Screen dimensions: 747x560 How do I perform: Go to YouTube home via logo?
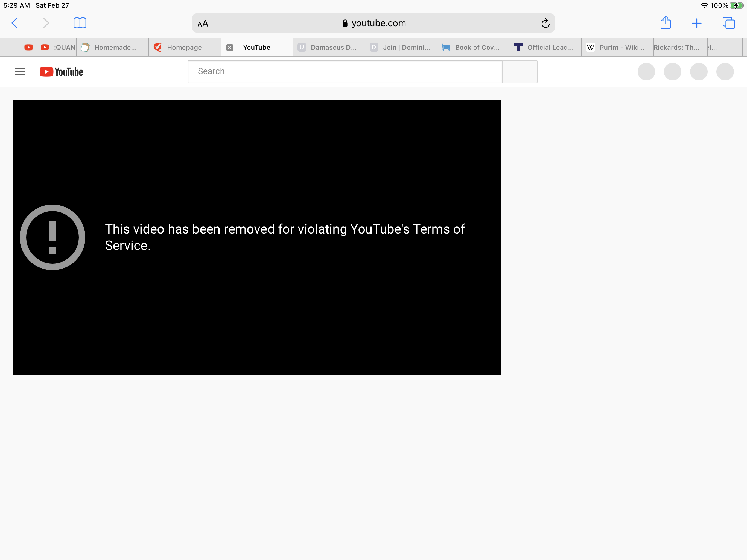[x=62, y=72]
